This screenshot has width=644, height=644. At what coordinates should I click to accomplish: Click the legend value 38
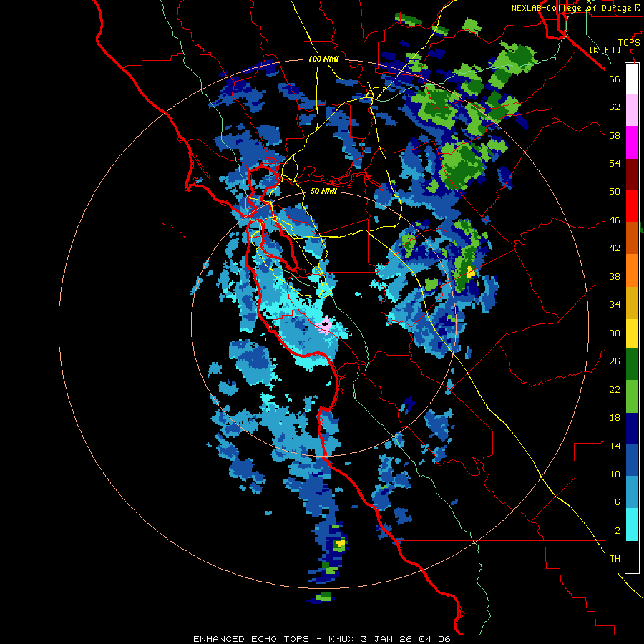pyautogui.click(x=615, y=276)
